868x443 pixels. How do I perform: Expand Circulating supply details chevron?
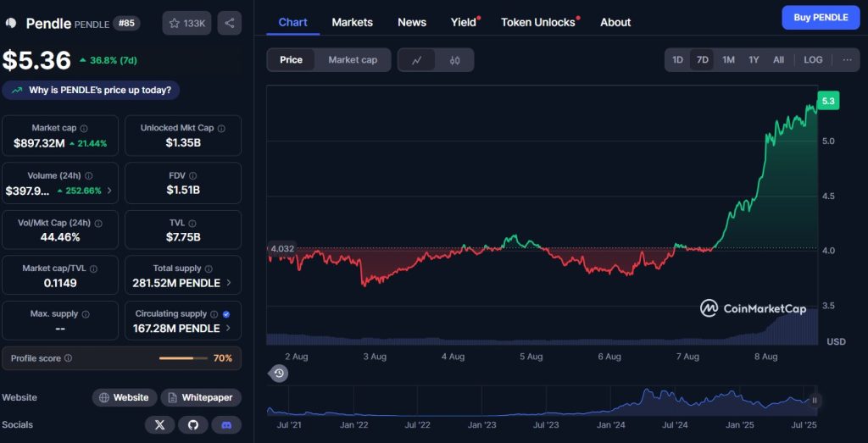click(229, 328)
